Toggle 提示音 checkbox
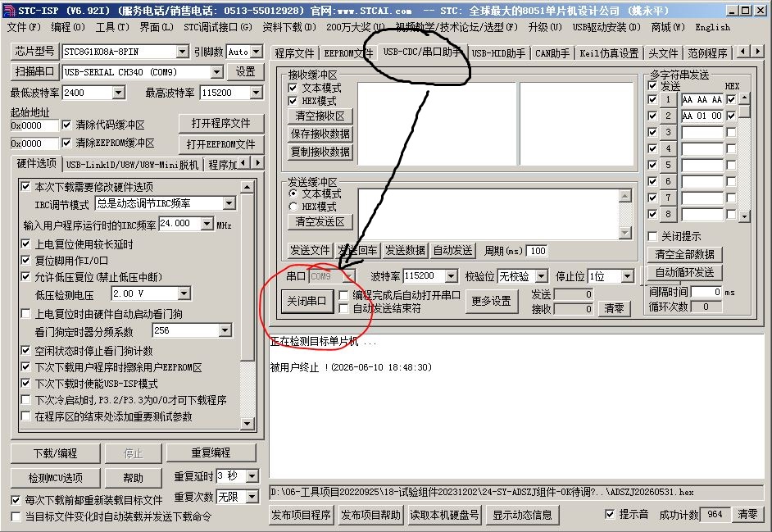The width and height of the screenshot is (772, 532). 610,514
